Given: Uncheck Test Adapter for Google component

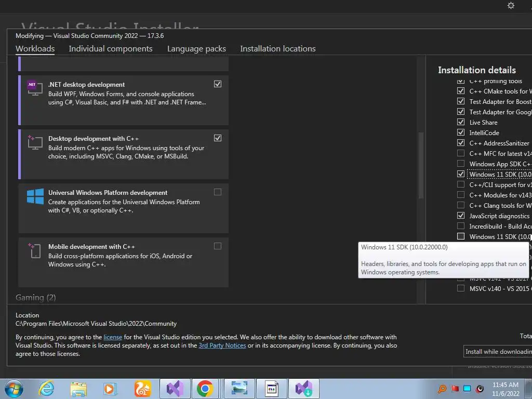Looking at the screenshot, I should (461, 112).
